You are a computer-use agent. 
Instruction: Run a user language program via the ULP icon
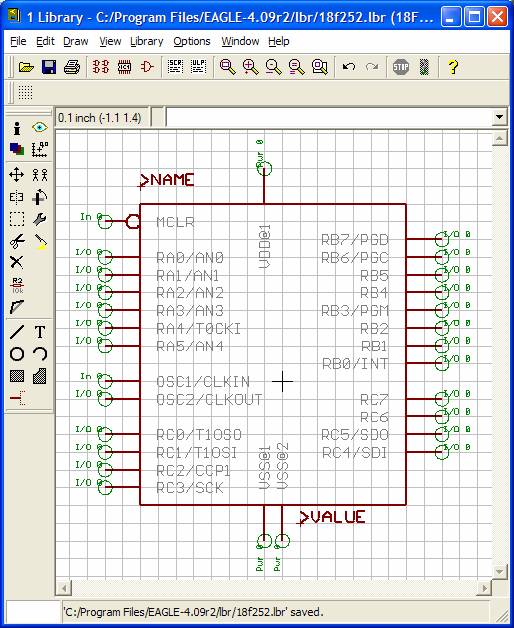pos(198,67)
